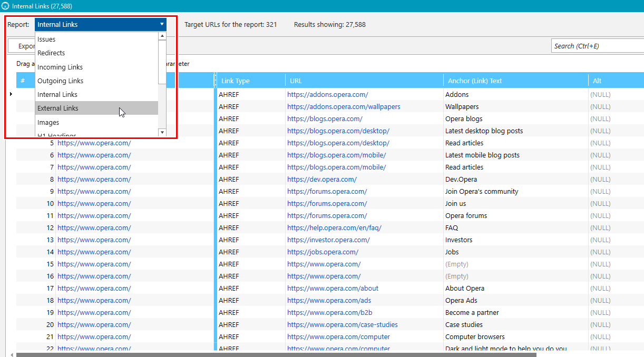This screenshot has height=357, width=644.
Task: Open the www.opera.com/ads link
Action: tap(329, 300)
